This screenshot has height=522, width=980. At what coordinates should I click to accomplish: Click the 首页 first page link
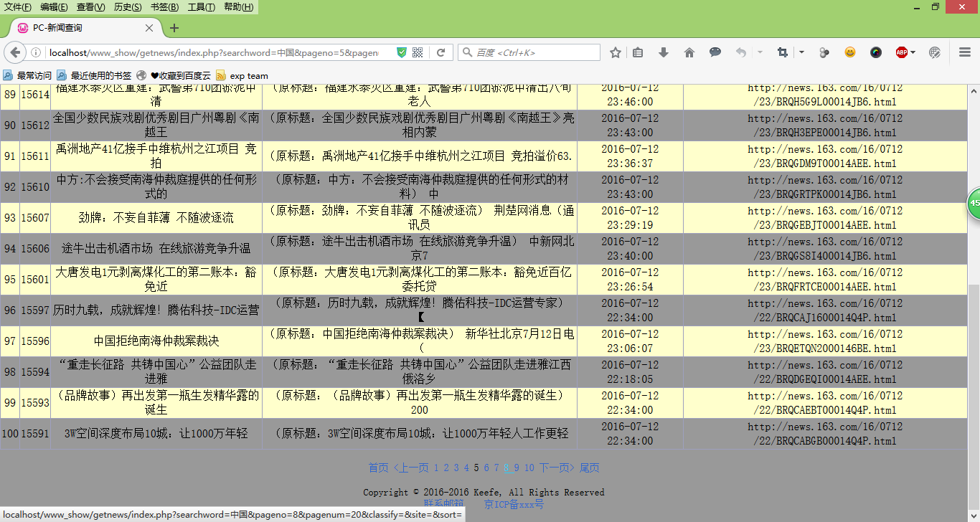(378, 468)
